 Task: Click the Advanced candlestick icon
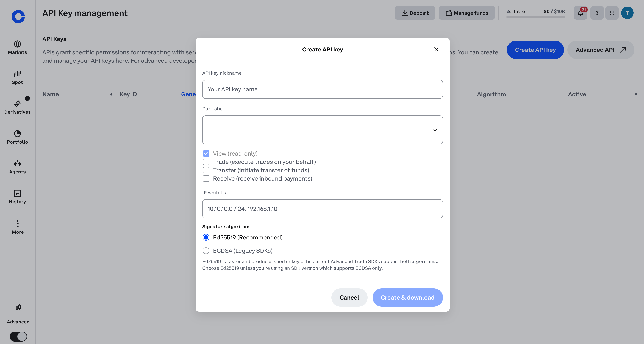point(18,307)
